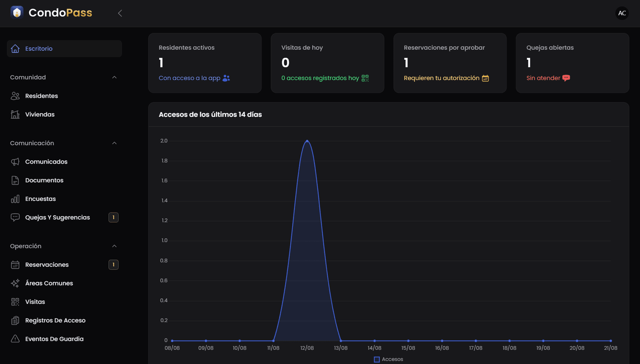Click the Áreas Comunes sparkle icon
This screenshot has width=640, height=364.
tap(15, 283)
